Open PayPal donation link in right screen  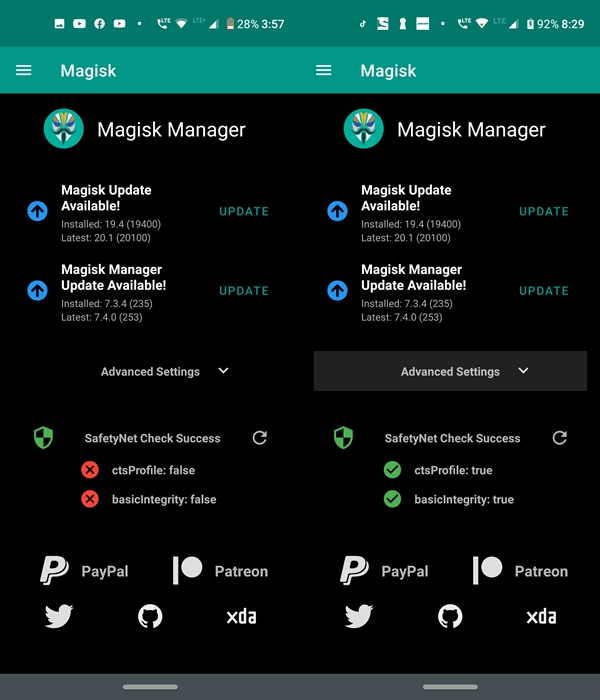click(x=384, y=571)
